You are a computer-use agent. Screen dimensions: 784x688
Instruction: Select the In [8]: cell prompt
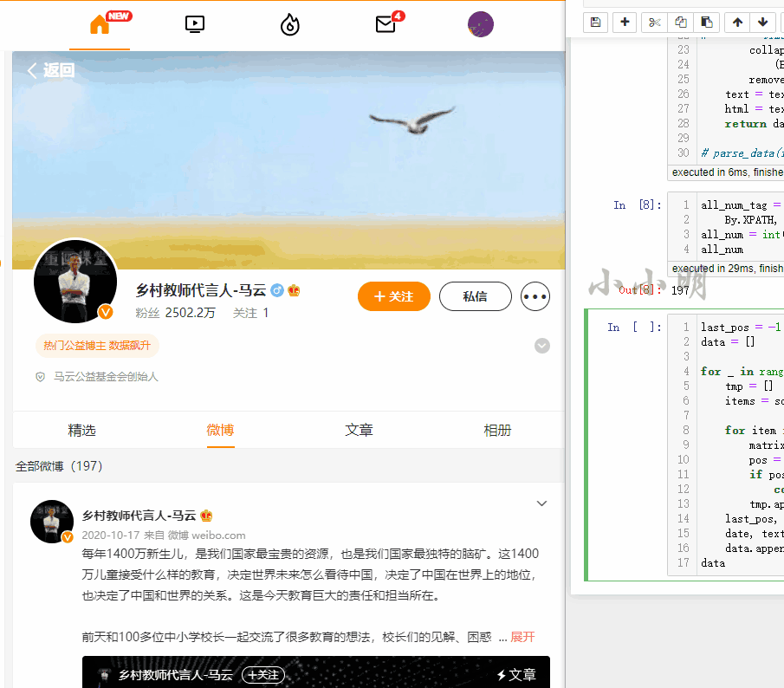[x=637, y=205]
